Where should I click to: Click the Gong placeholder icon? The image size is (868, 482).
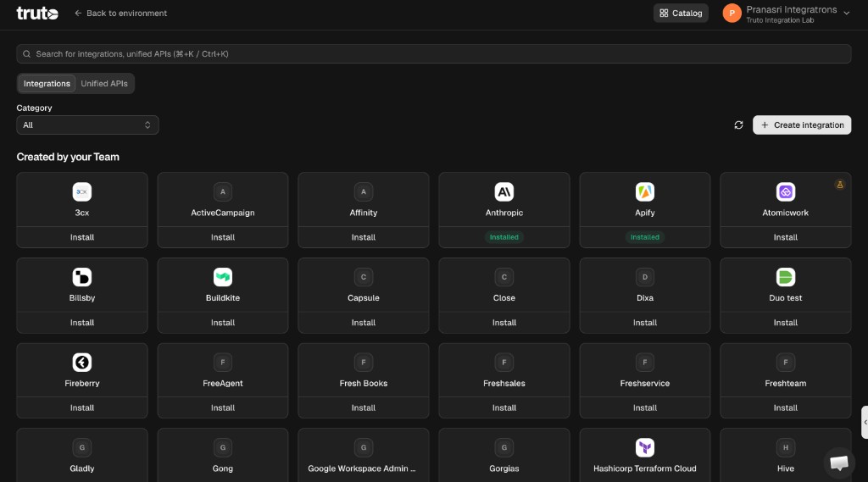tap(223, 447)
